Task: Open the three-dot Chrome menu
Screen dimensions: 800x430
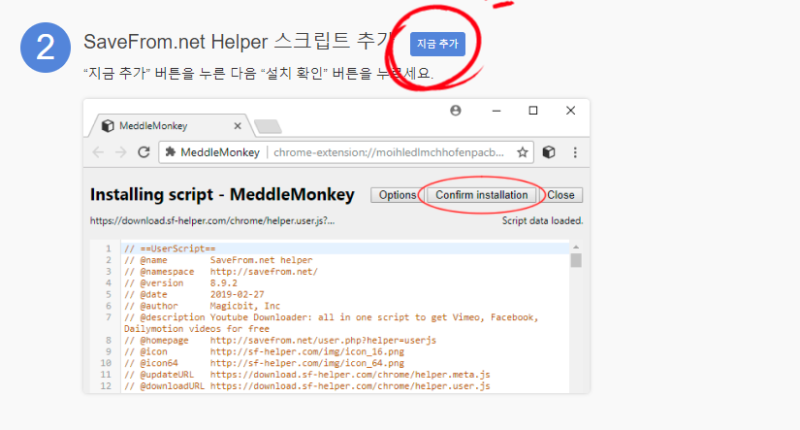Action: tap(575, 152)
